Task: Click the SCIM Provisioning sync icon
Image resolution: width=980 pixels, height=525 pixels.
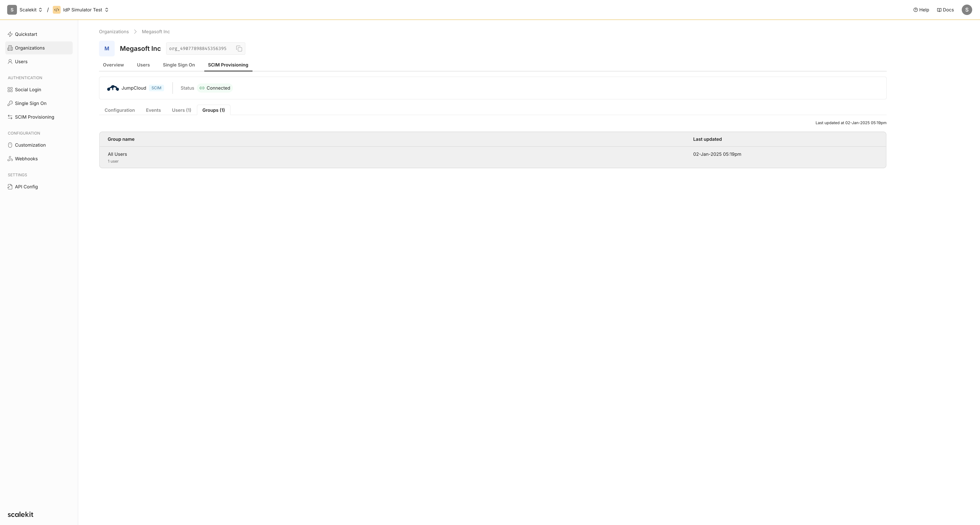Action: (10, 117)
